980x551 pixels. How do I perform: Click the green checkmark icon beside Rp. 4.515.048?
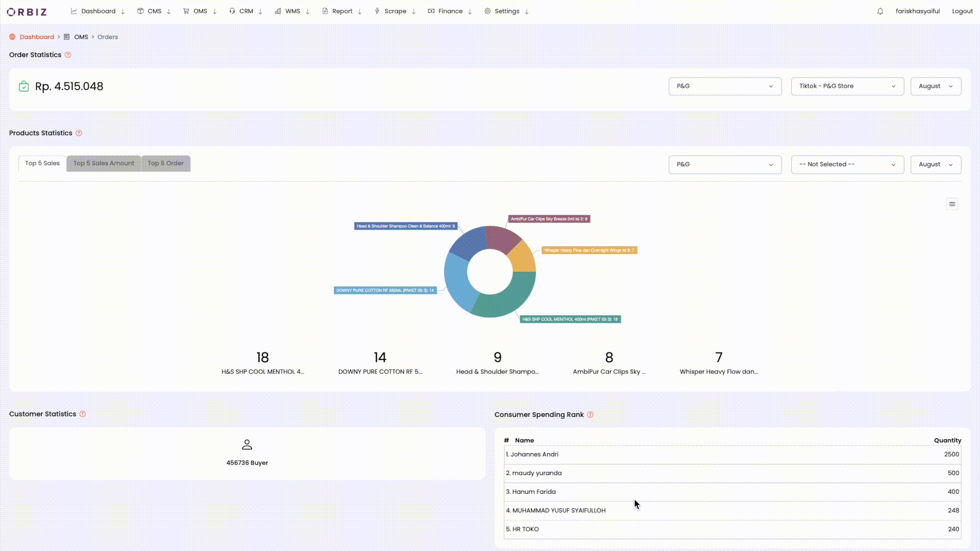[x=24, y=86]
